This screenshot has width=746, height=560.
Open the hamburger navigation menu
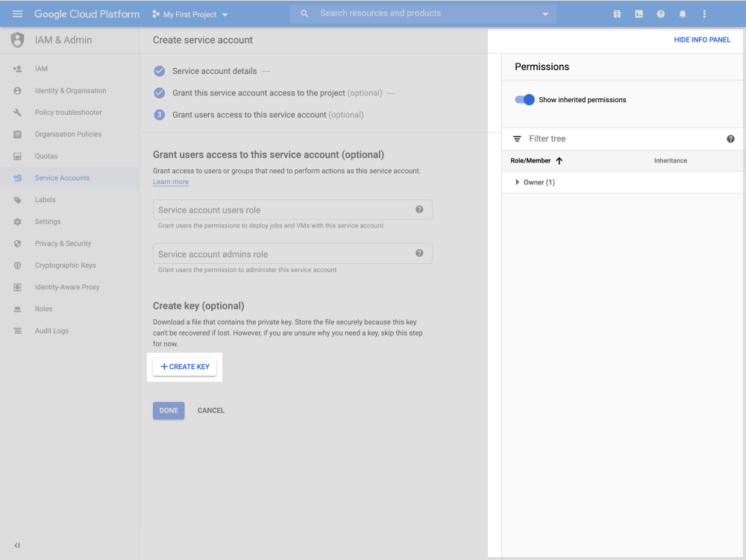18,14
